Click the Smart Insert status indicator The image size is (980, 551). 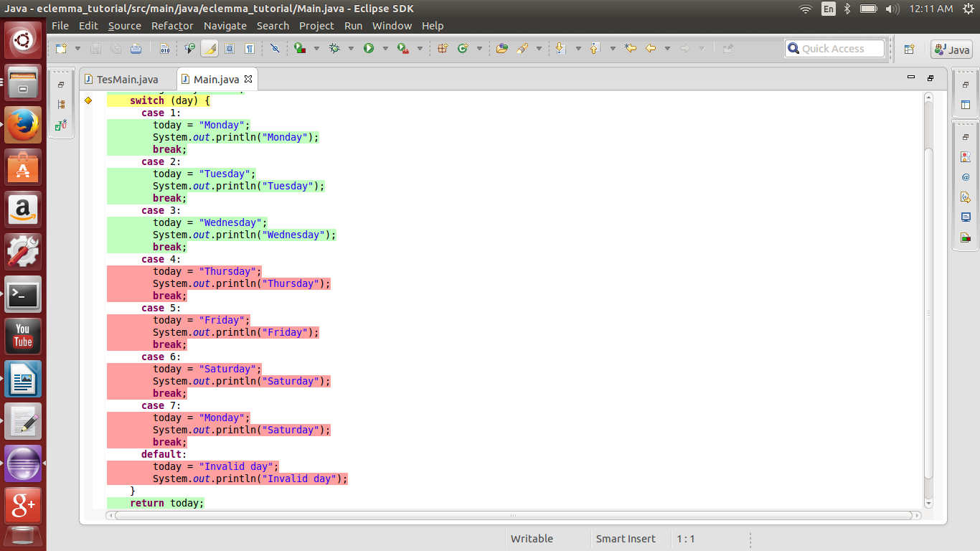click(x=626, y=539)
